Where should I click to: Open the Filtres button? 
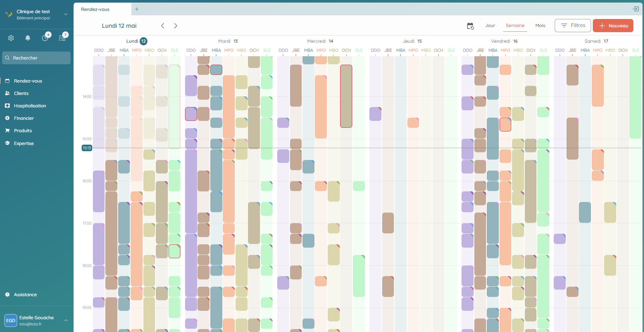[573, 26]
